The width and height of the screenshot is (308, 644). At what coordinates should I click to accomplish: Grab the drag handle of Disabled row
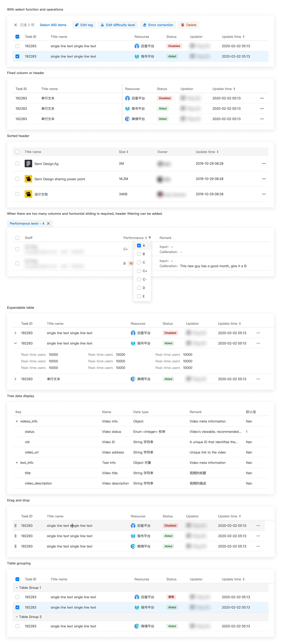click(16, 526)
